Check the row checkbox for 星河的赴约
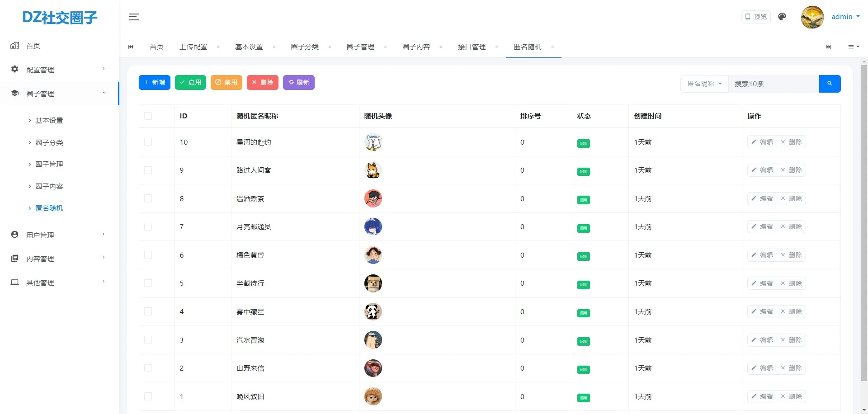The image size is (868, 414). click(x=149, y=142)
